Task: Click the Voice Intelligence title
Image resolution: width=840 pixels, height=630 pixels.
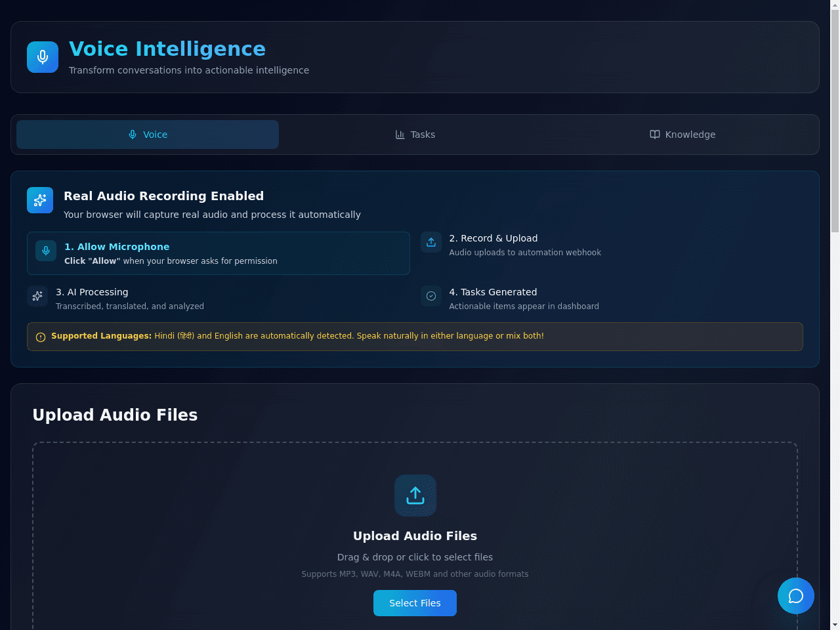Action: pyautogui.click(x=167, y=49)
